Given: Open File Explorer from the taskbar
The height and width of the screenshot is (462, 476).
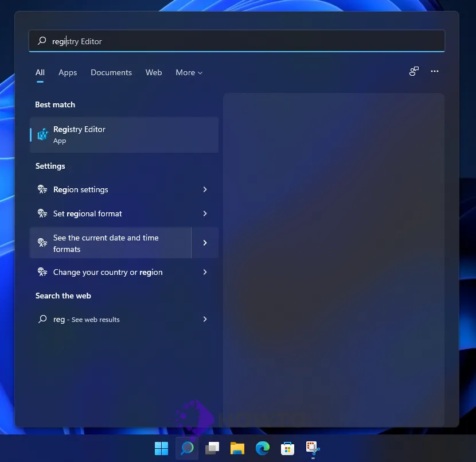Looking at the screenshot, I should tap(237, 448).
